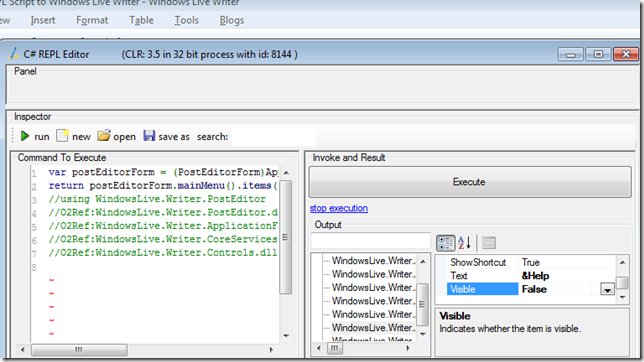Click the run label in Inspector toolbar
Image resolution: width=644 pixels, height=362 pixels.
click(x=42, y=136)
